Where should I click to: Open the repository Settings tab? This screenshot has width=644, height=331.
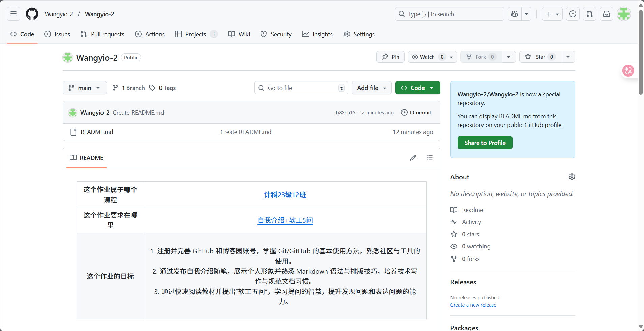358,34
